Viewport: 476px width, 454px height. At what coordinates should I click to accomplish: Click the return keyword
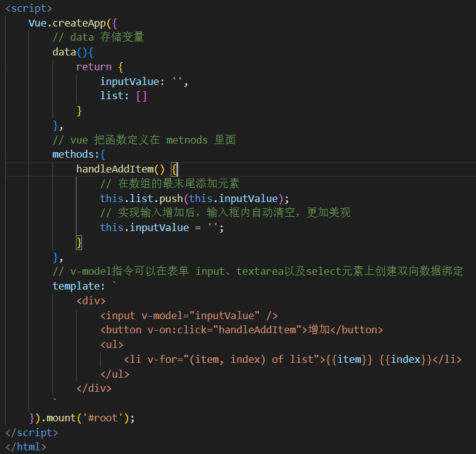click(x=94, y=67)
